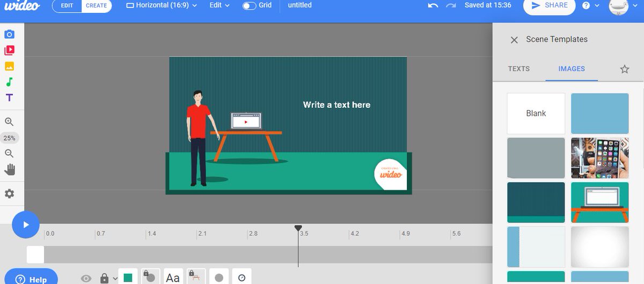
Task: Select the white radial gradient scene template
Action: (599, 246)
